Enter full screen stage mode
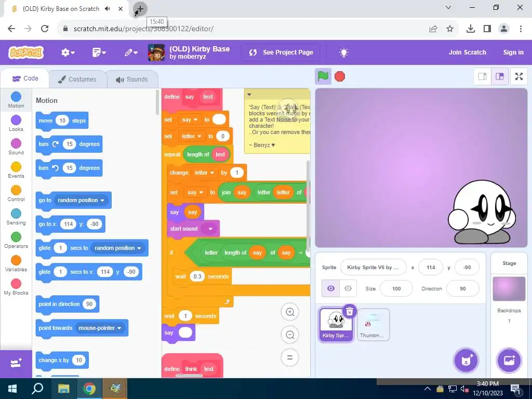Screen dimensions: 532x399 pyautogui.click(x=519, y=76)
